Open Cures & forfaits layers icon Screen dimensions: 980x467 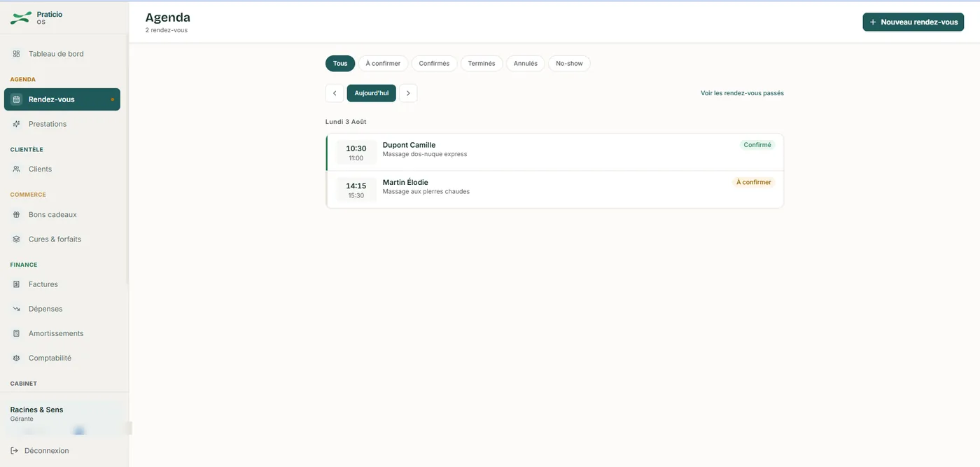[16, 239]
